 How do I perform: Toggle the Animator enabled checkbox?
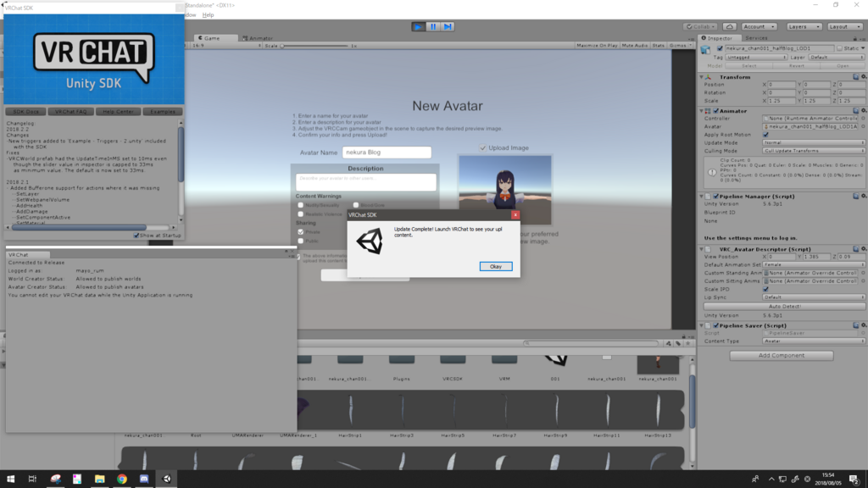tap(715, 111)
